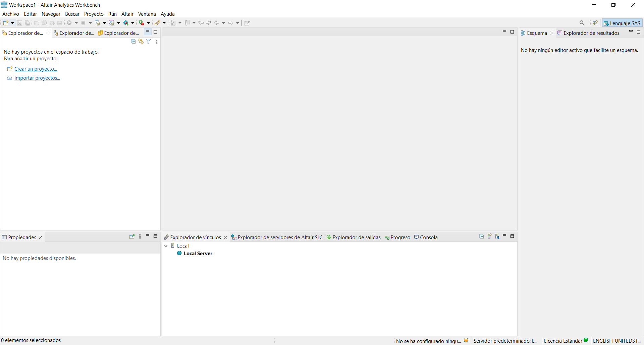Click the magnifier search icon at top right
Viewport: 644px width, 345px height.
coord(582,23)
